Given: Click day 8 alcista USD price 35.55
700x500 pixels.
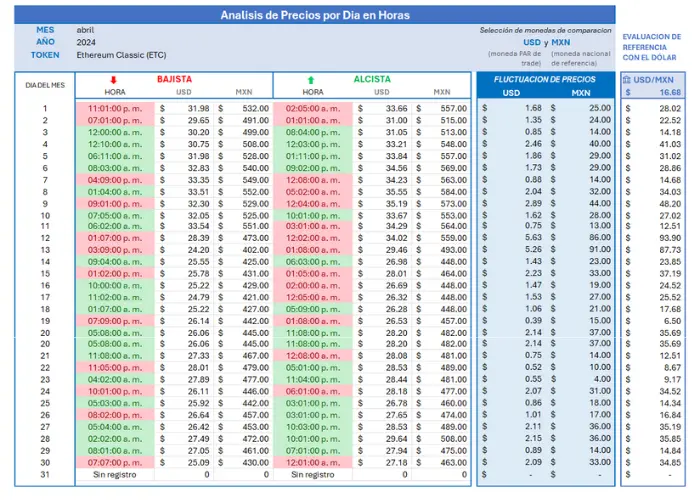Looking at the screenshot, I should (396, 192).
